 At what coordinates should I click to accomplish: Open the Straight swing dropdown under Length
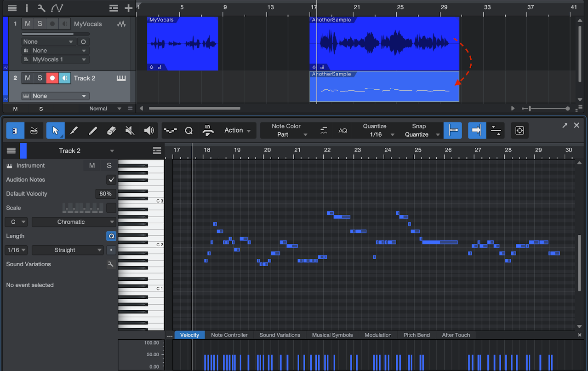pyautogui.click(x=67, y=250)
